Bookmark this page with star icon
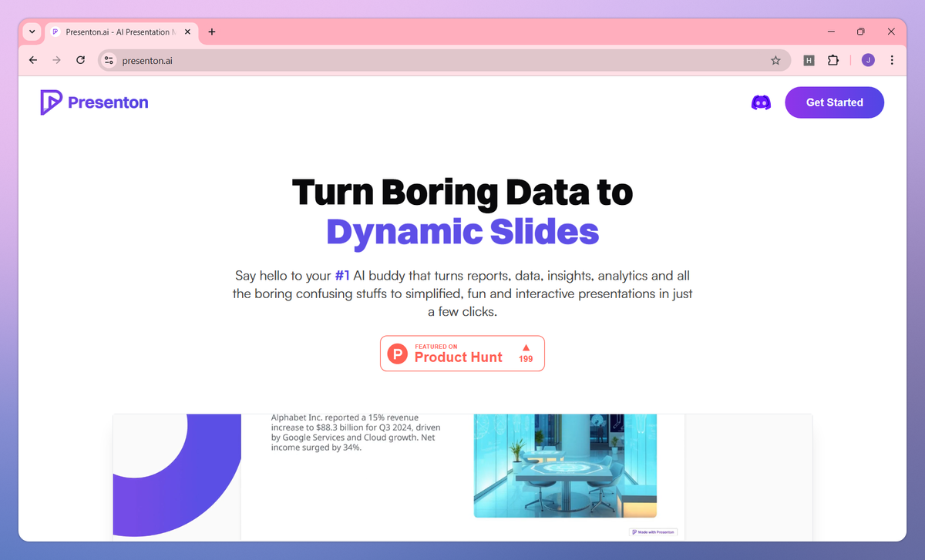Image resolution: width=925 pixels, height=560 pixels. pos(775,60)
